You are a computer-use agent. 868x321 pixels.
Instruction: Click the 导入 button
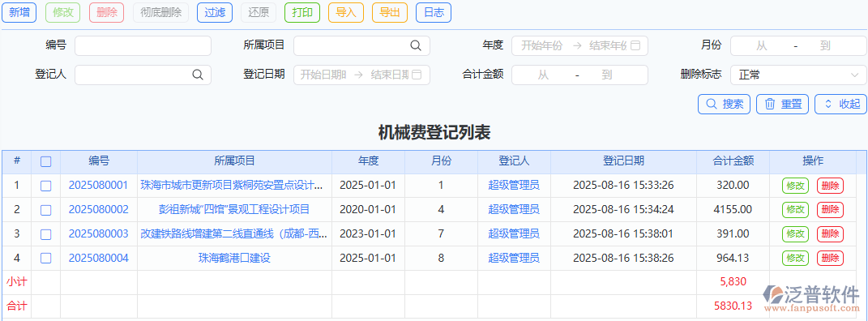click(346, 12)
